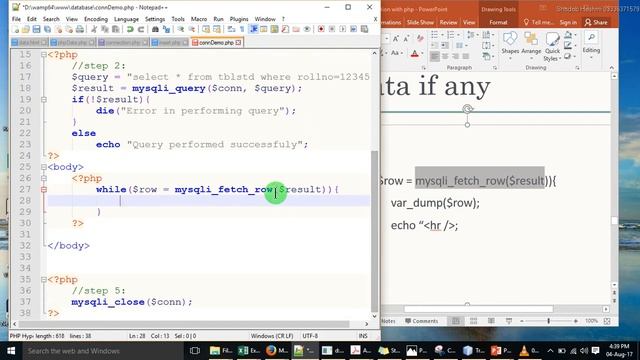The image size is (640, 360).
Task: Collapse the while loop fold at line 27
Action: coord(44,189)
